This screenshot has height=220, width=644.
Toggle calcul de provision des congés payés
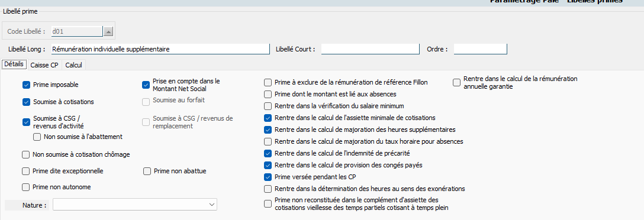tap(268, 166)
